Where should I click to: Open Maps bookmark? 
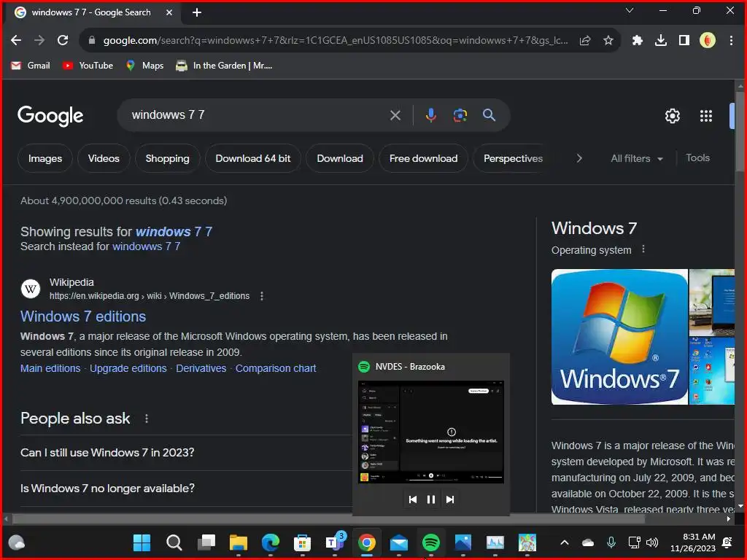click(144, 66)
